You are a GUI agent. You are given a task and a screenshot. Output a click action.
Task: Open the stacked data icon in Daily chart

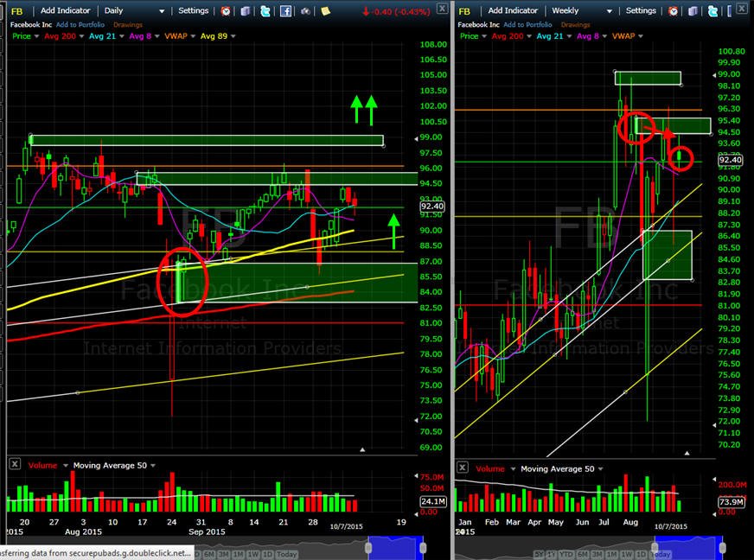[246, 11]
